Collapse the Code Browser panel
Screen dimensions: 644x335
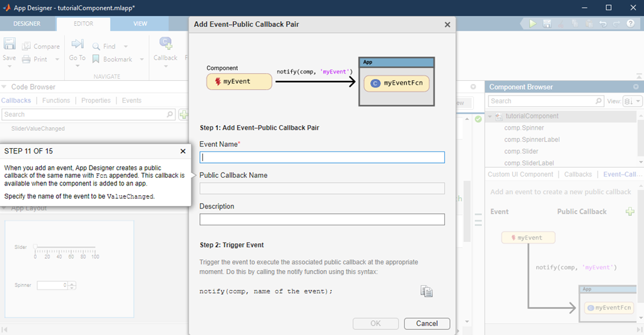click(4, 87)
